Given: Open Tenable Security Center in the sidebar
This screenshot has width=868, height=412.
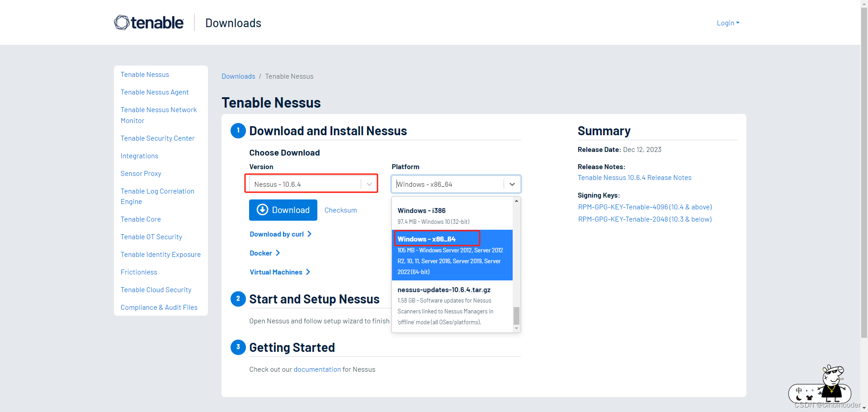Looking at the screenshot, I should [x=157, y=138].
